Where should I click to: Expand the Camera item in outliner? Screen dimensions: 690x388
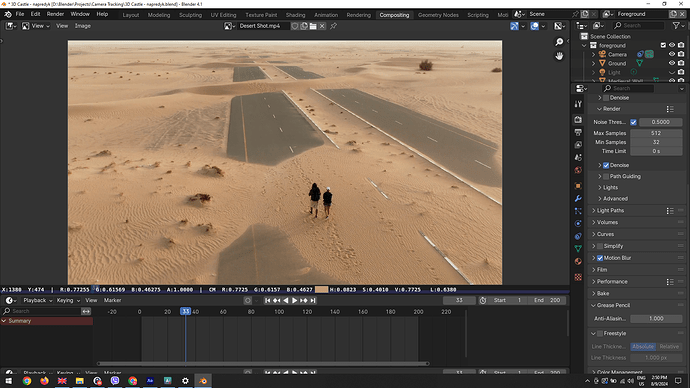coord(594,55)
